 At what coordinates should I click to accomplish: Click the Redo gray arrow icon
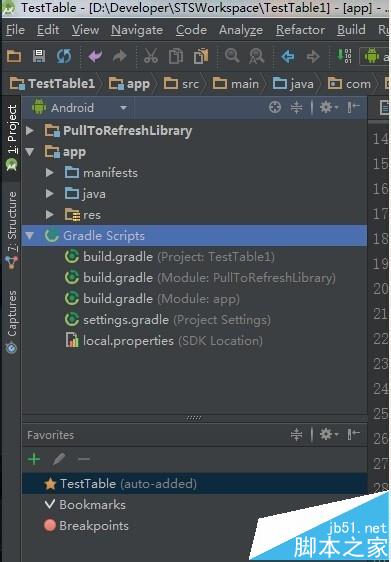click(x=120, y=56)
